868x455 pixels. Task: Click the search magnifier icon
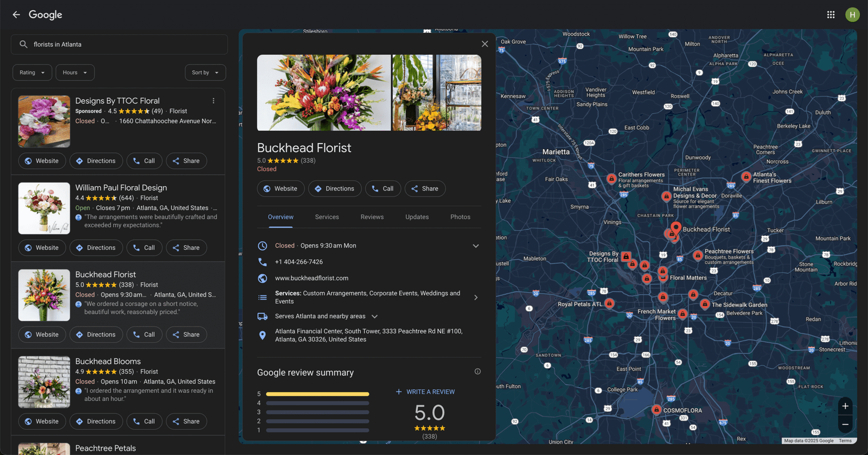[23, 45]
